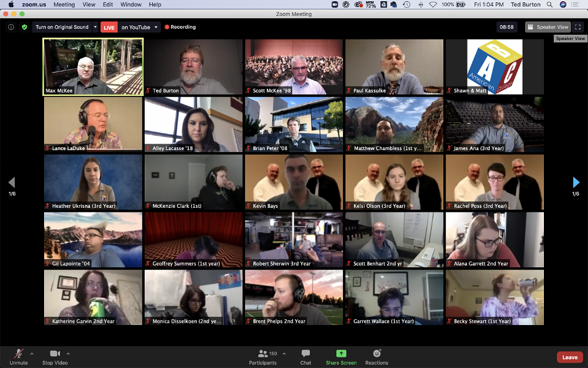
Task: Open the Apple menu
Action: pos(11,5)
